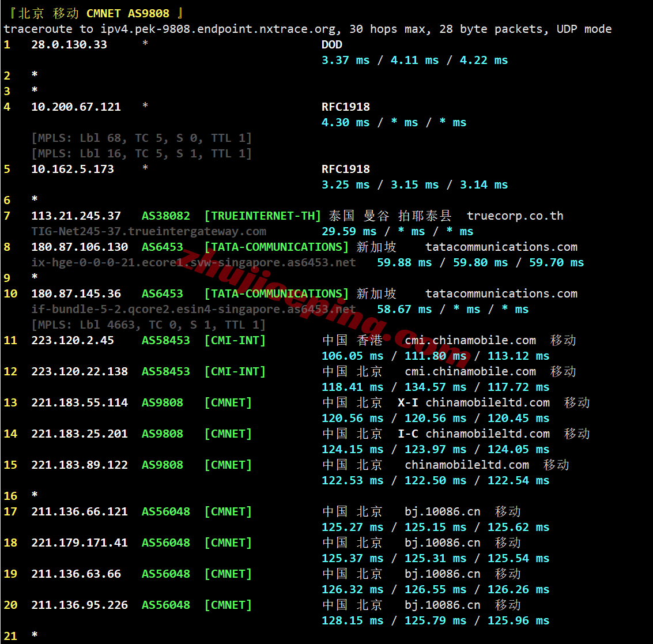Click IP 223.120.2.45 on hop 11
This screenshot has height=644, width=653.
click(73, 340)
